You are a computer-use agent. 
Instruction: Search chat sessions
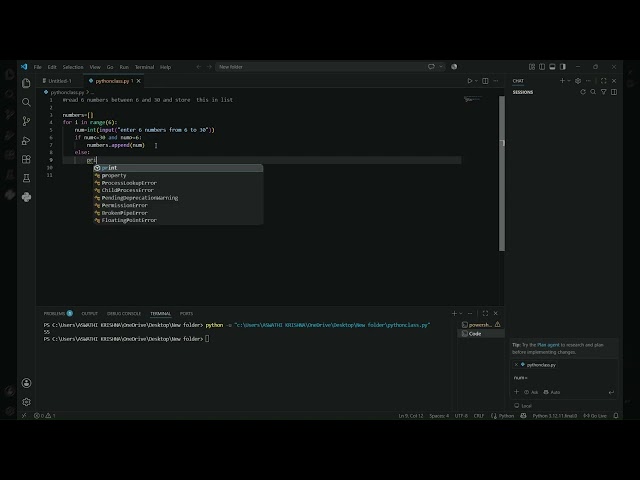click(593, 92)
